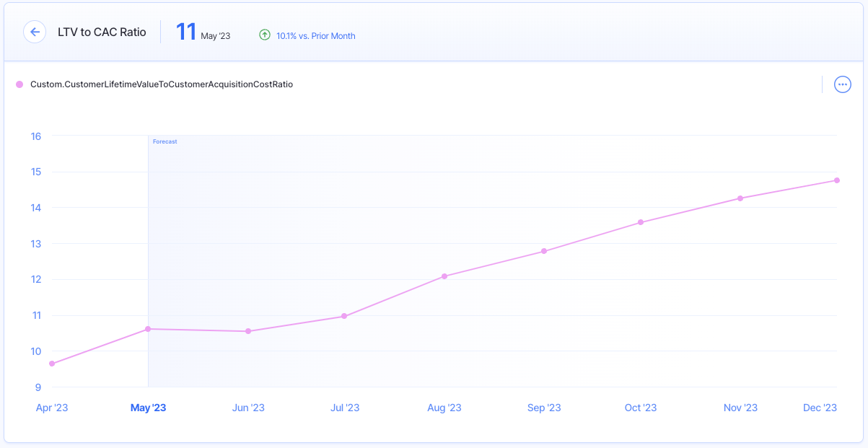Click the 16 y-axis label
Viewport: 868px width, 448px height.
35,136
